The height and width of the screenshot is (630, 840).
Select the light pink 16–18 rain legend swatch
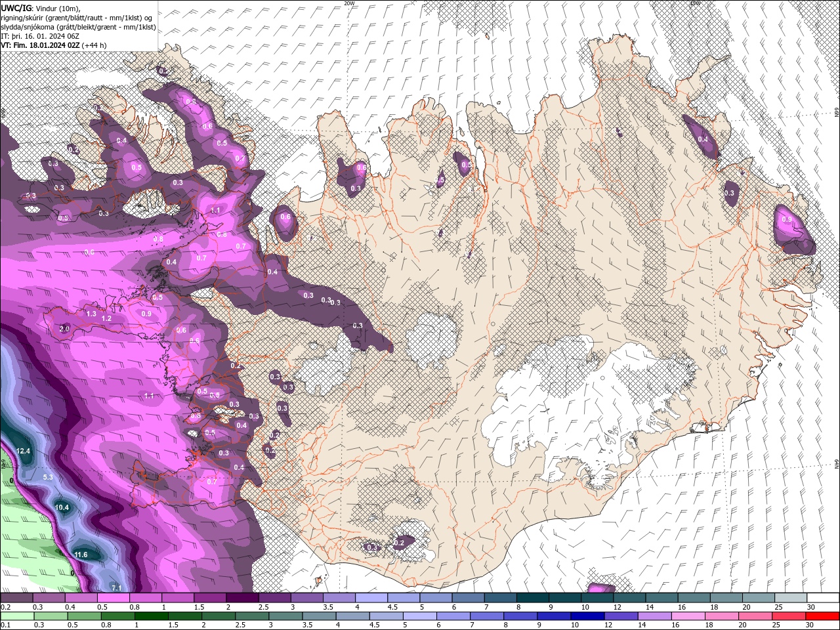pyautogui.click(x=689, y=616)
